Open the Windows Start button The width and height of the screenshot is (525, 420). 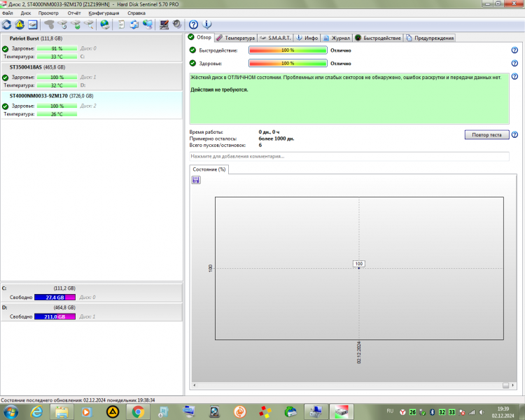(10, 412)
